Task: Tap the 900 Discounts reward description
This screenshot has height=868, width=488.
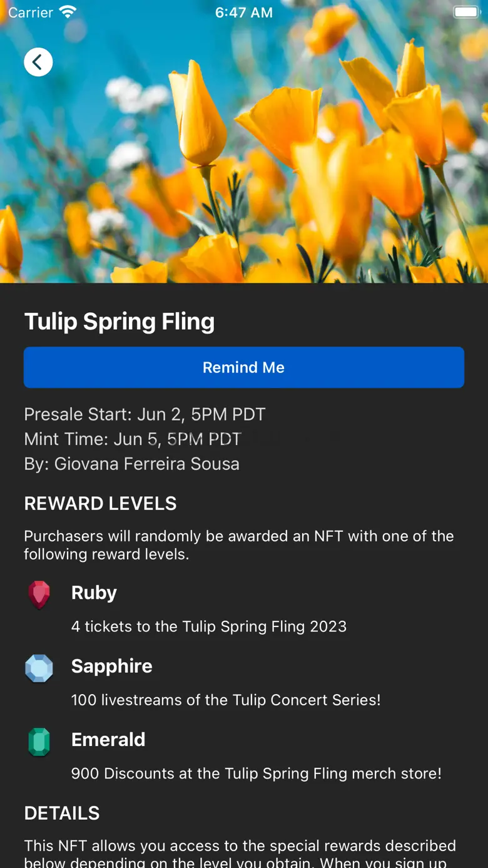Action: [256, 774]
